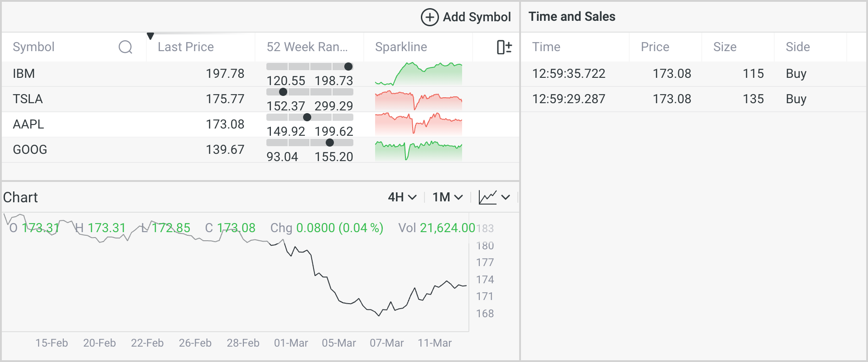Click IBM last price 197.78
The height and width of the screenshot is (362, 868).
tap(225, 74)
